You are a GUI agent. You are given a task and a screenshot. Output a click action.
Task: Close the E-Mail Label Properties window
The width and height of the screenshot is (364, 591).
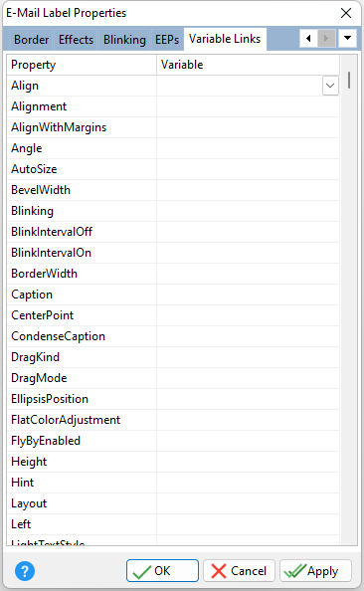pyautogui.click(x=346, y=13)
